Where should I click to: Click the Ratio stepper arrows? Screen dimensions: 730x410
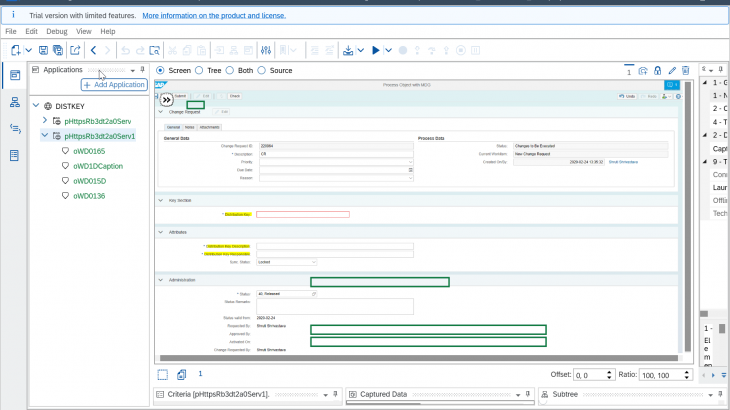(687, 375)
